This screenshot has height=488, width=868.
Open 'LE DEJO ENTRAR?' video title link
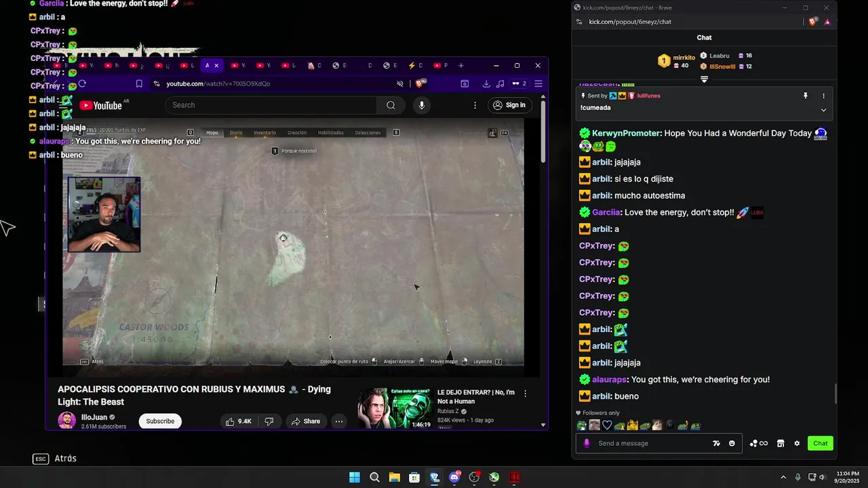(x=476, y=396)
